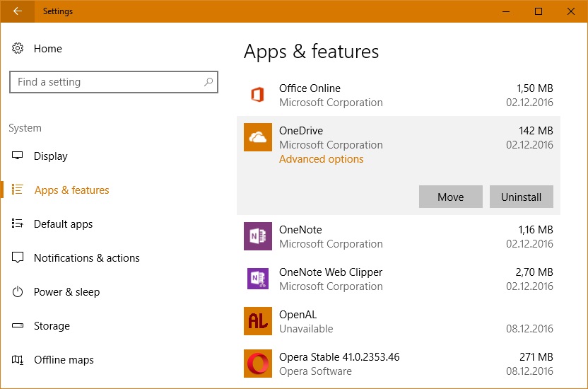588x389 pixels.
Task: Click the back arrow in title bar
Action: pyautogui.click(x=17, y=11)
